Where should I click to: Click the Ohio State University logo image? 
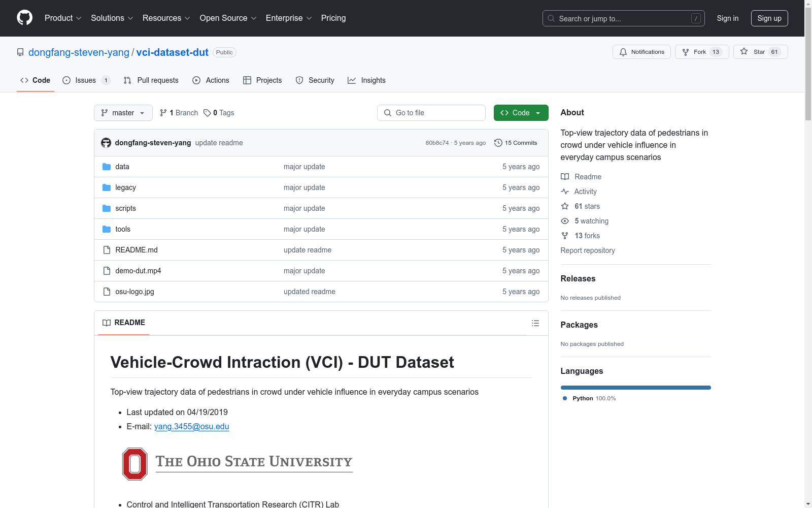click(x=238, y=463)
